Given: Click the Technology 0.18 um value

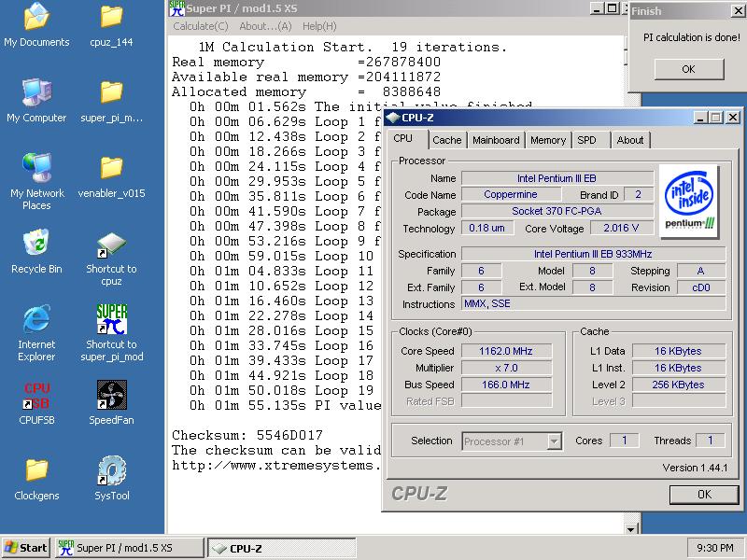Looking at the screenshot, I should (486, 228).
